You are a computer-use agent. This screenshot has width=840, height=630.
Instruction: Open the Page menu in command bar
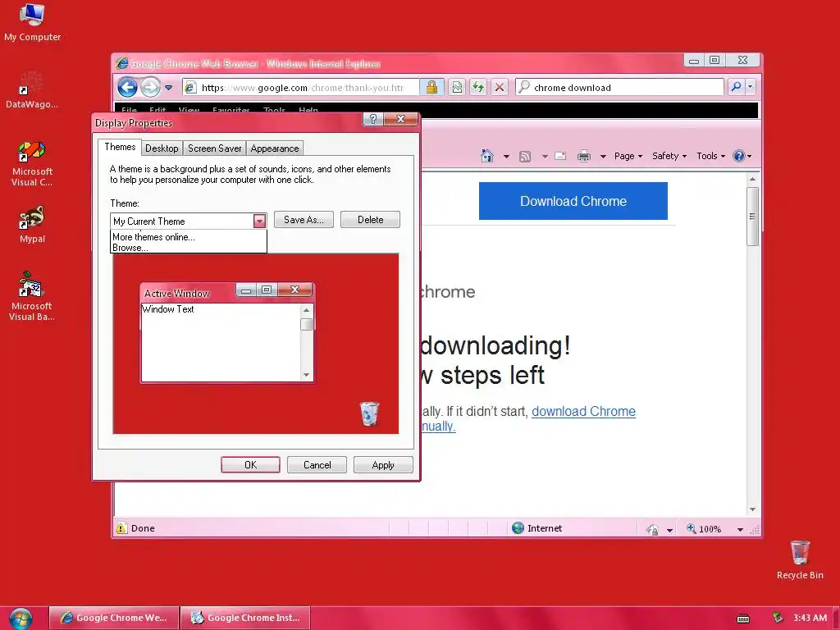click(628, 156)
